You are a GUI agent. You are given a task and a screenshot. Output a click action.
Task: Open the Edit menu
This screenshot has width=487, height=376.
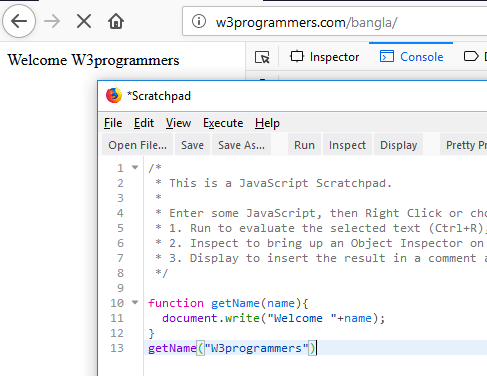click(144, 123)
